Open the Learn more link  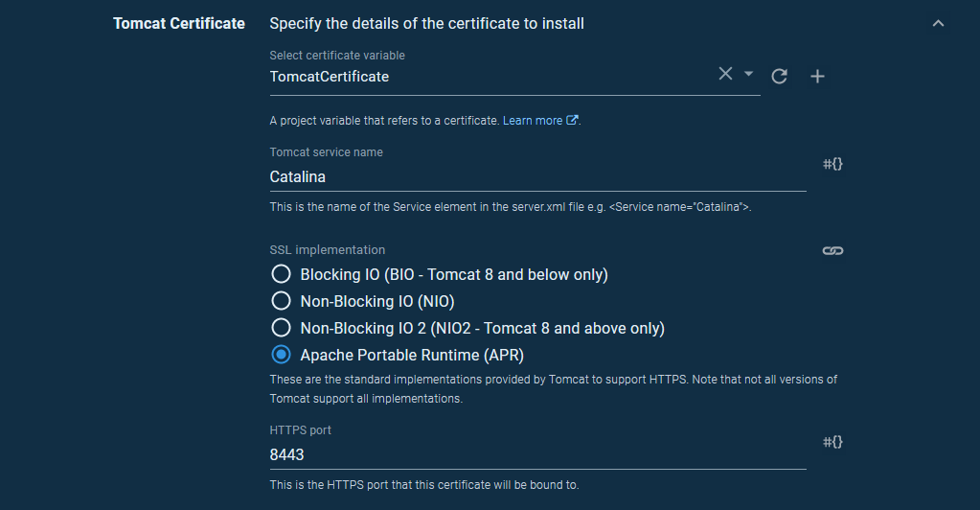tap(533, 121)
